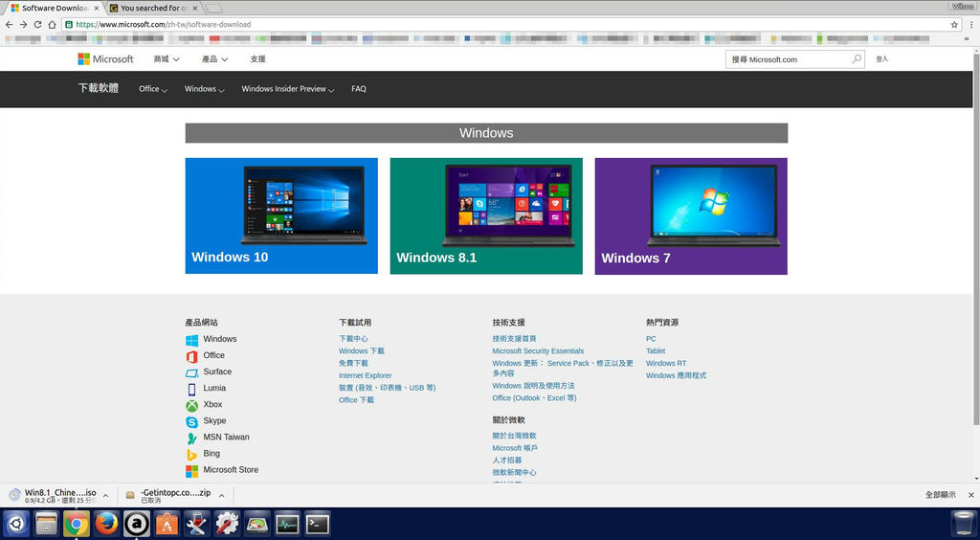The width and height of the screenshot is (980, 540).
Task: Click the 下載軟體 heading link
Action: pos(99,88)
